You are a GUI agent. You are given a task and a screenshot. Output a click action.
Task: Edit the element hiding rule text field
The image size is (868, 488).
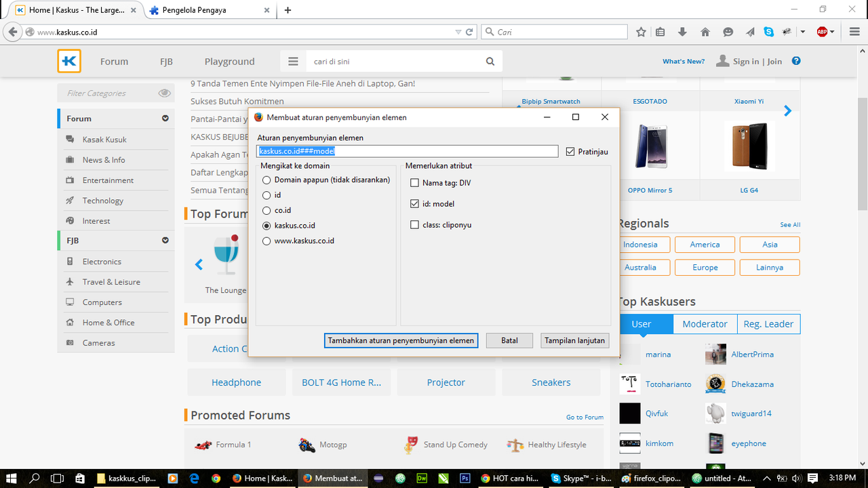click(x=408, y=151)
